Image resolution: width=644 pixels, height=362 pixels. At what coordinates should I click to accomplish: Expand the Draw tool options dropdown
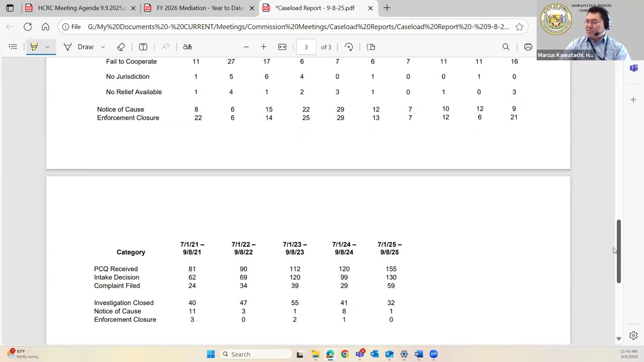[x=103, y=47]
